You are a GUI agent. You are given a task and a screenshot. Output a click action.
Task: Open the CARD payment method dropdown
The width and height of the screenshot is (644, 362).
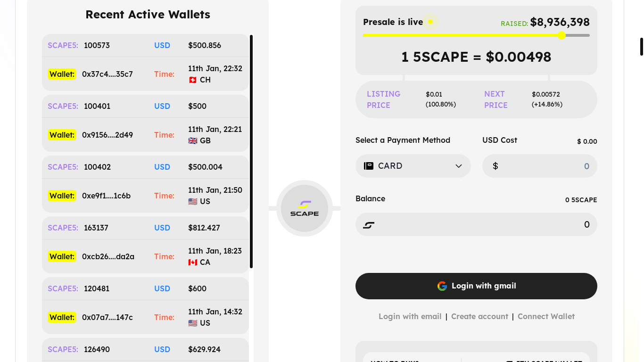[413, 166]
